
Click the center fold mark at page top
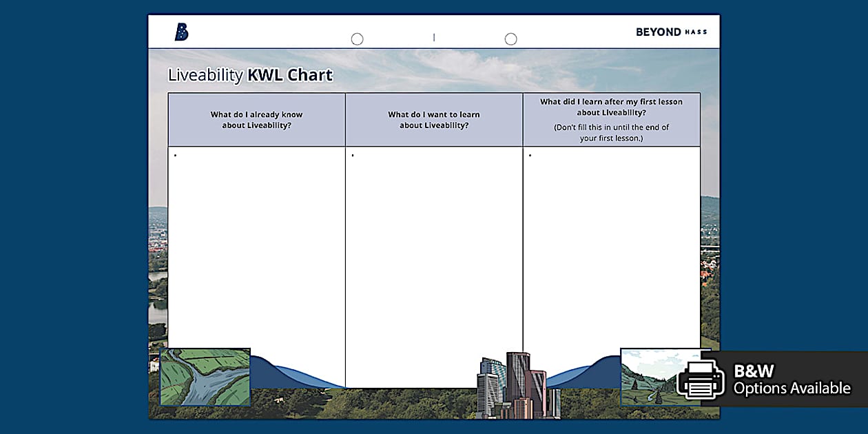(434, 38)
